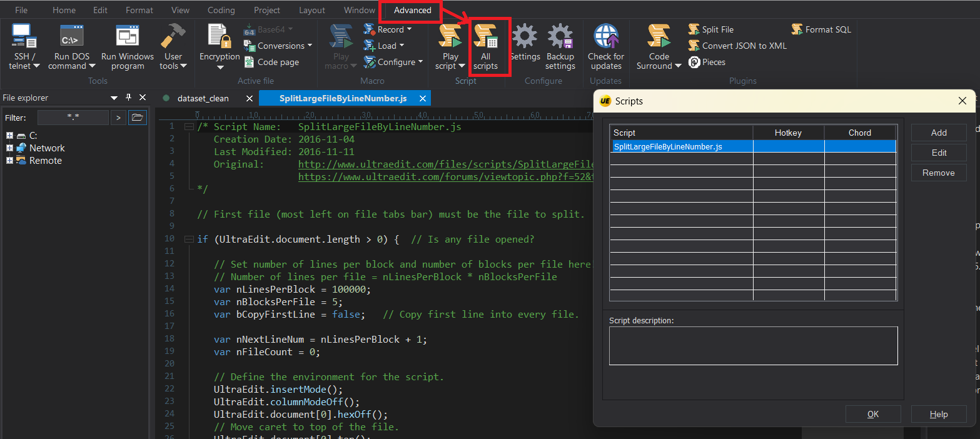Click the Hotkey column header
The width and height of the screenshot is (980, 439).
click(788, 133)
